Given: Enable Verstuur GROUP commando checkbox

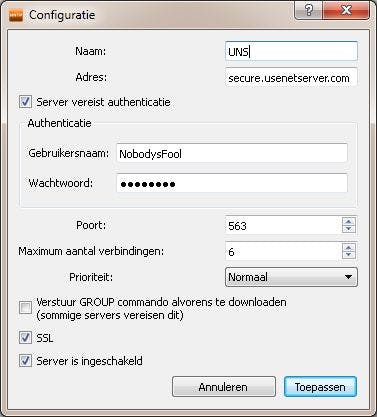Looking at the screenshot, I should 25,308.
